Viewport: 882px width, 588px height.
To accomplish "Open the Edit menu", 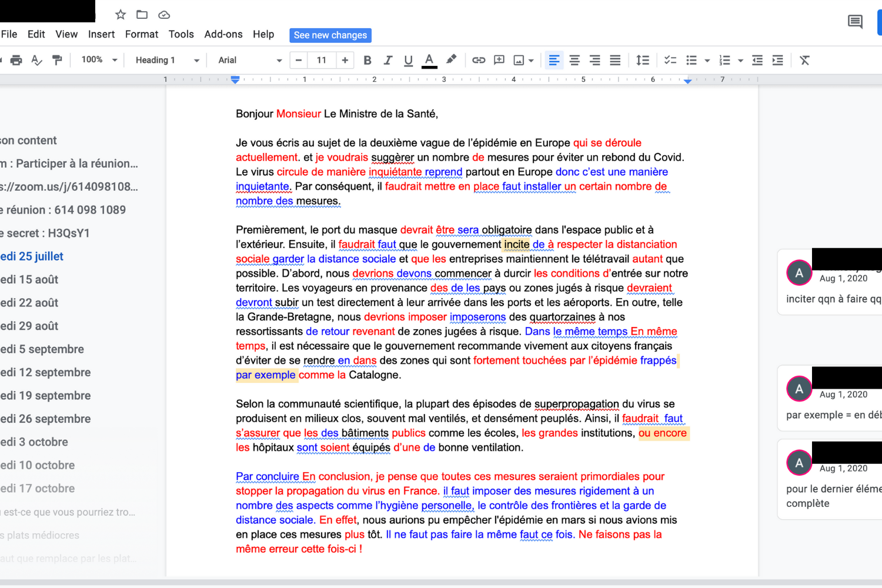I will click(x=36, y=34).
